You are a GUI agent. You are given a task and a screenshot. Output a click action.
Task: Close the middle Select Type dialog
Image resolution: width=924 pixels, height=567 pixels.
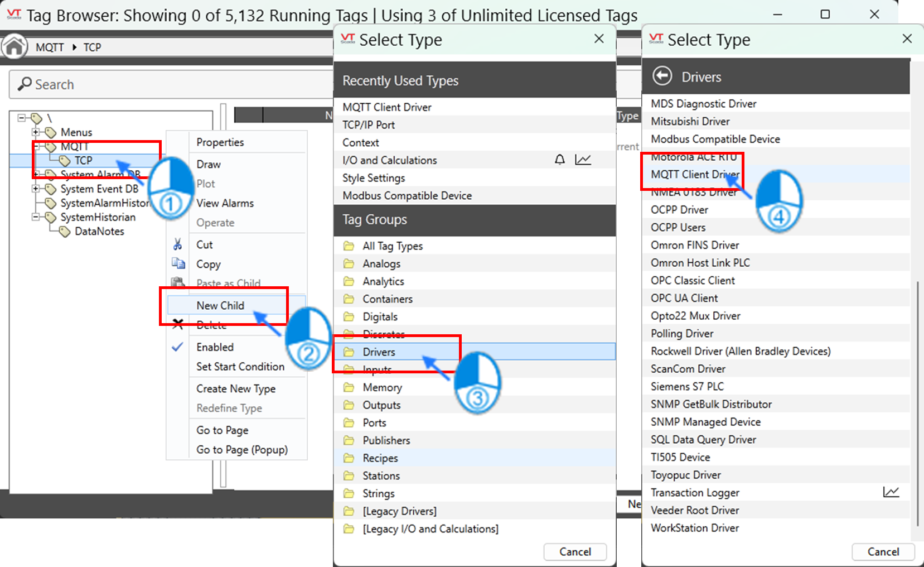tap(599, 39)
